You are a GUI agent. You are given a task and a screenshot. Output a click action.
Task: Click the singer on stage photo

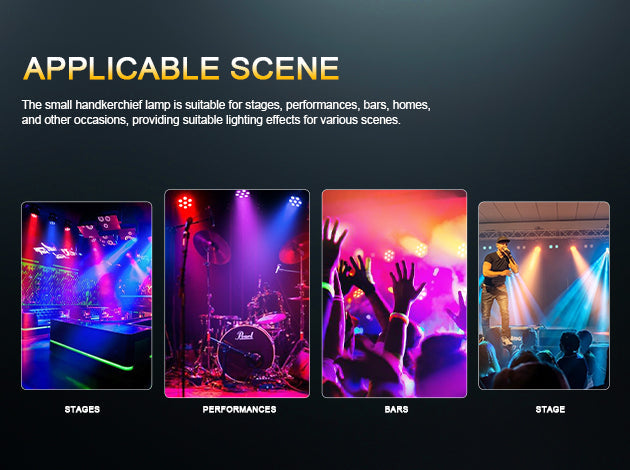tap(544, 295)
